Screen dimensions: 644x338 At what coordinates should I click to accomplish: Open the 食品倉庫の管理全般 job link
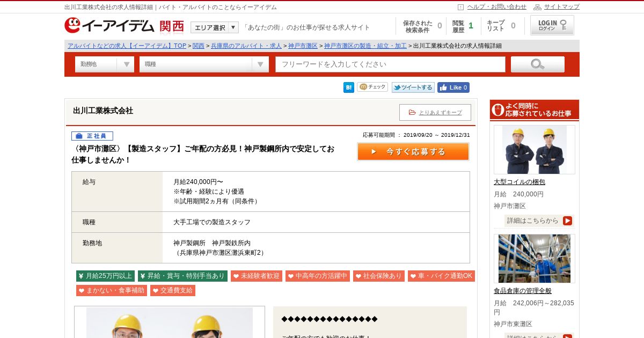click(x=523, y=291)
